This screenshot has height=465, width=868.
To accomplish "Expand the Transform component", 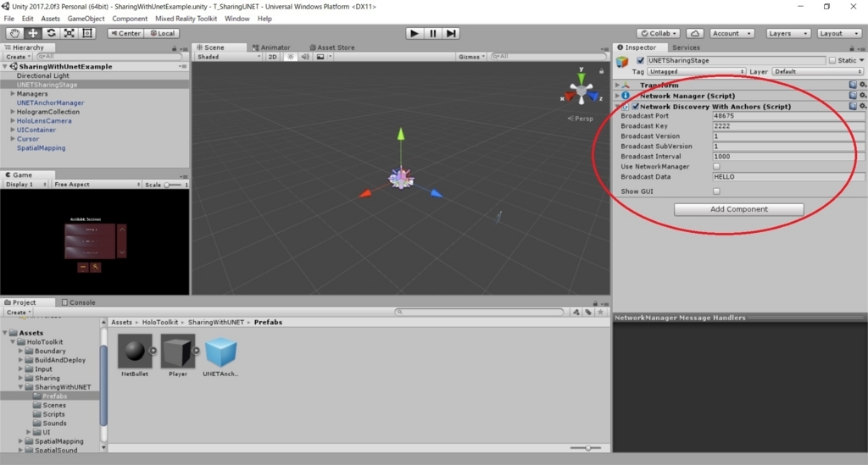I will coord(617,85).
